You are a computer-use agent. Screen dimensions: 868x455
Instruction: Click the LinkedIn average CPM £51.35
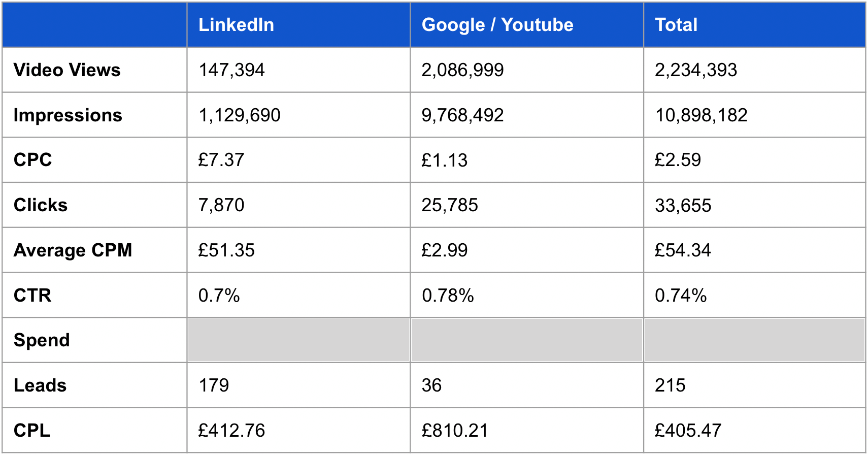[x=226, y=250]
